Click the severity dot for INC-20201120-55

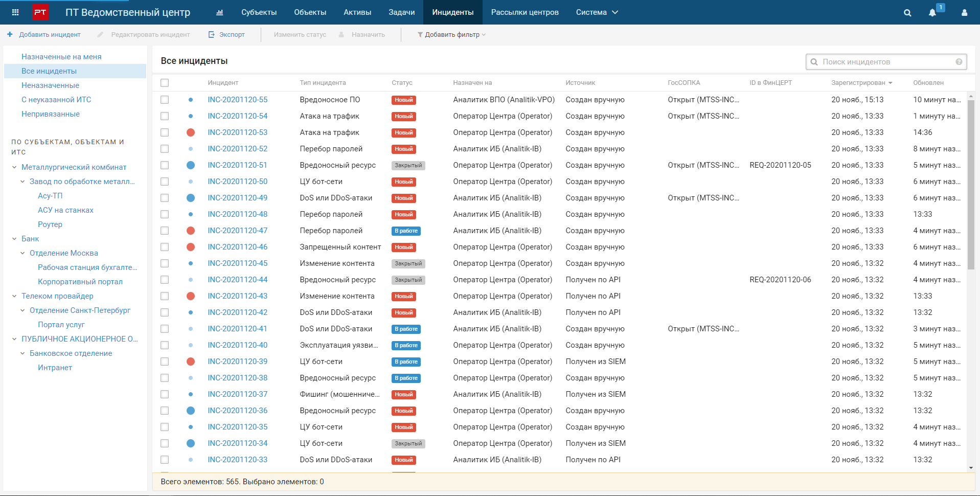[x=191, y=100]
